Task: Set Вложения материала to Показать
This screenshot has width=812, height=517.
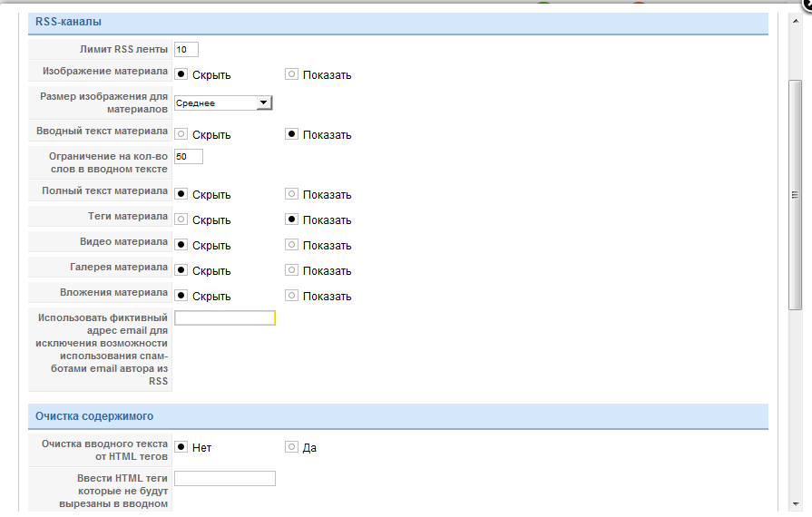Action: 291,296
